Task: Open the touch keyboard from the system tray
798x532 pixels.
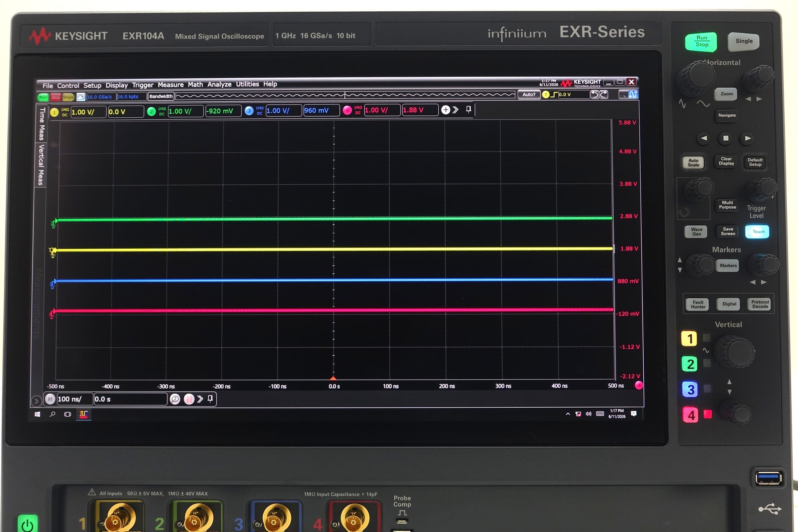Action: tap(600, 414)
